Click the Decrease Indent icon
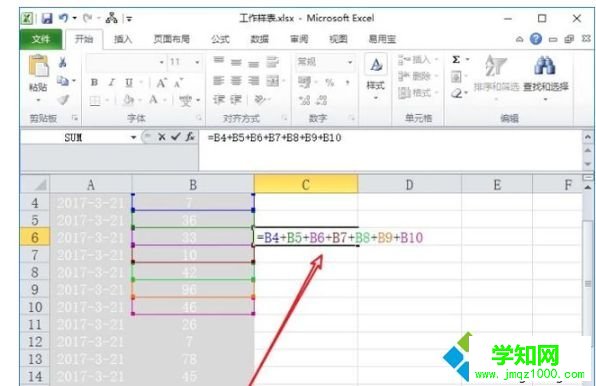 [x=219, y=100]
